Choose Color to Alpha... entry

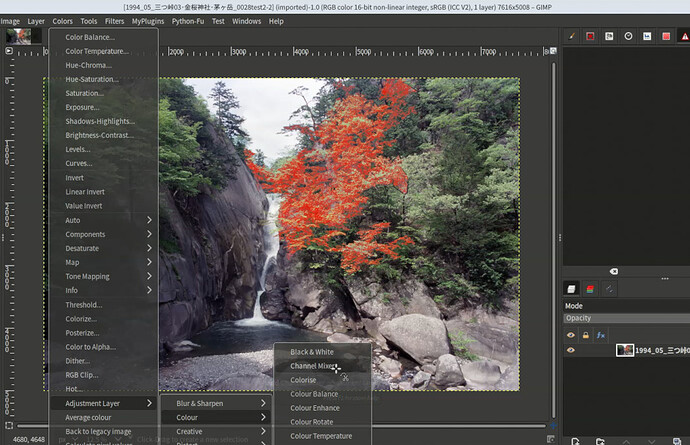pyautogui.click(x=104, y=347)
